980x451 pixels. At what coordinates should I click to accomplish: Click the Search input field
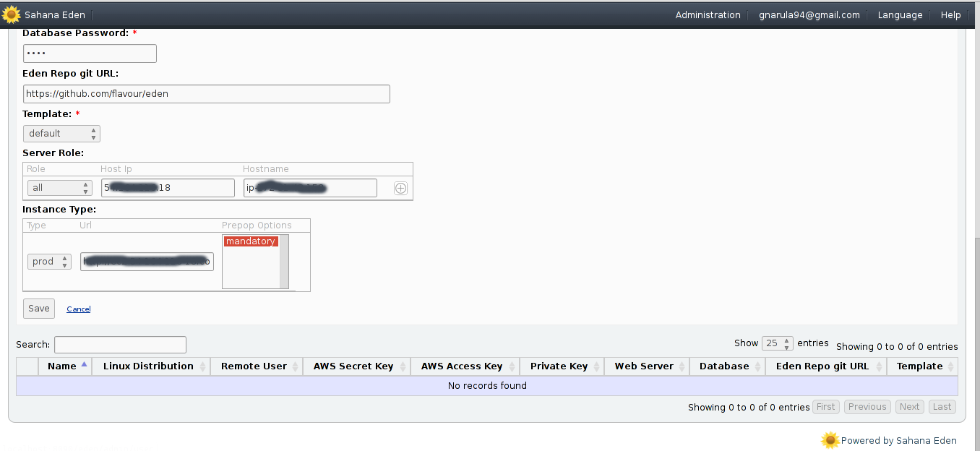pos(120,345)
